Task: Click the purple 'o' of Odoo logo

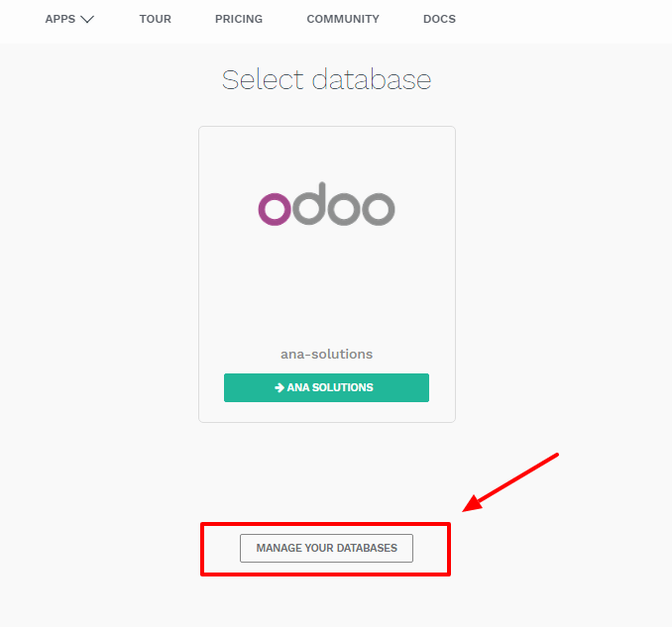Action: click(x=275, y=209)
